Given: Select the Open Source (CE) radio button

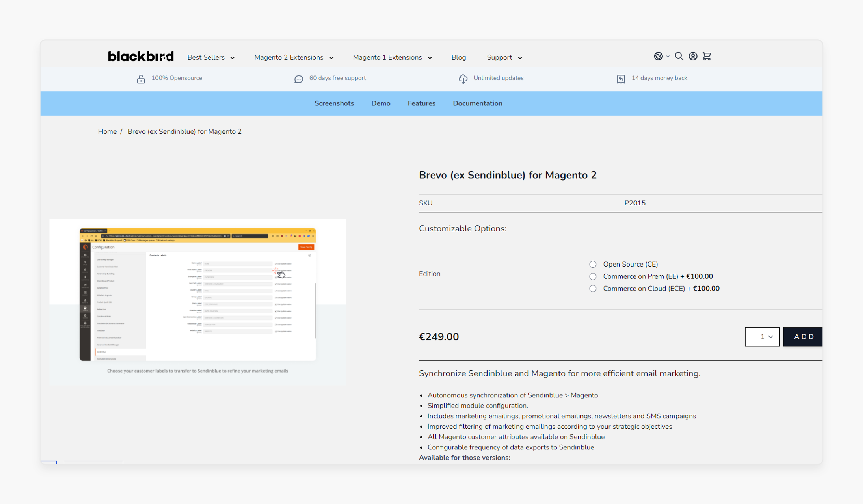Looking at the screenshot, I should (592, 264).
